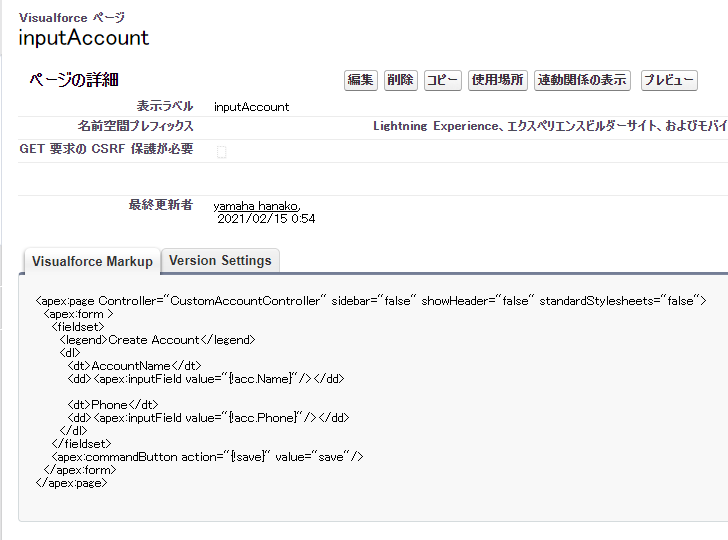Click the 表示ラベル value inputAccount

pos(251,107)
